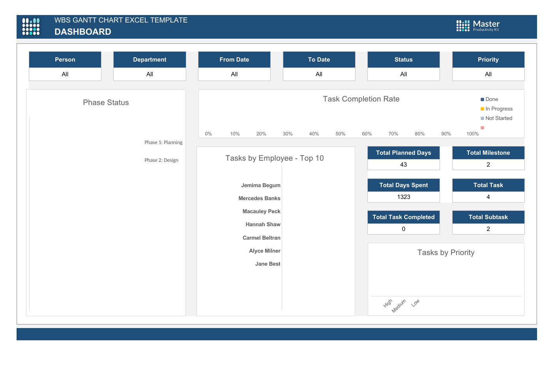Select the Tasks by Priority chart title
The width and height of the screenshot is (554, 392).
tap(446, 253)
